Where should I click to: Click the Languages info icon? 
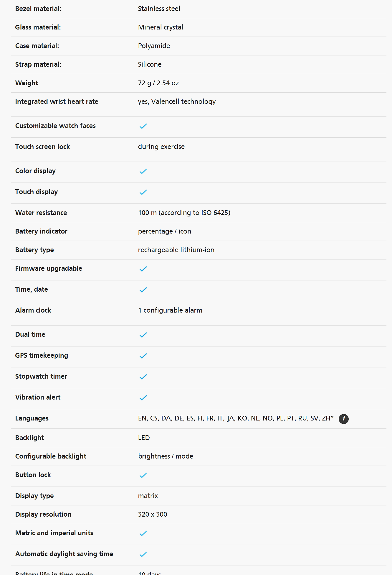coord(343,419)
